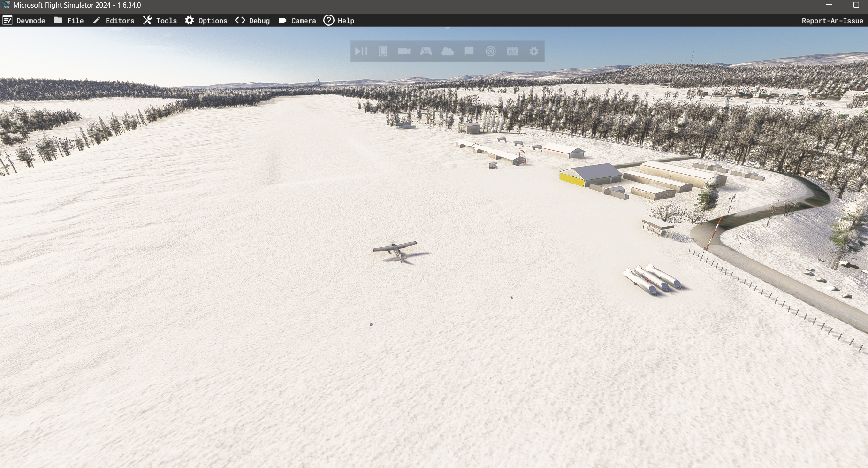Open the FCR replay film icon

point(512,51)
